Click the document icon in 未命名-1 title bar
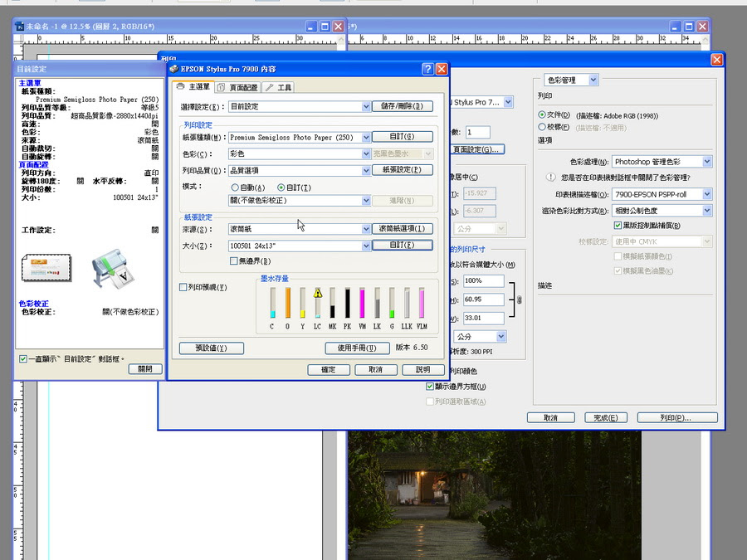The image size is (747, 560). pos(20,27)
